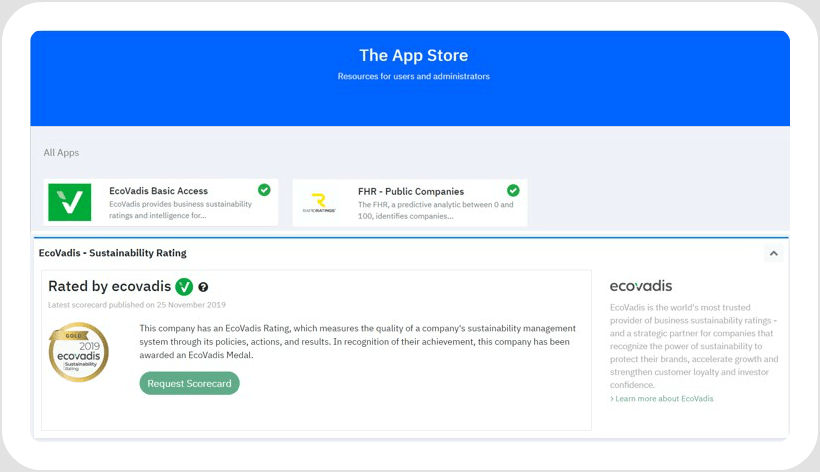Click the green V badge beside Rated by ecovadis
Image resolution: width=820 pixels, height=472 pixels.
point(184,286)
